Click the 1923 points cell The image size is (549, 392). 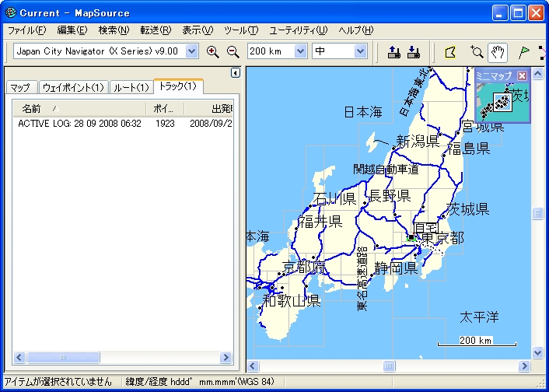tap(165, 124)
